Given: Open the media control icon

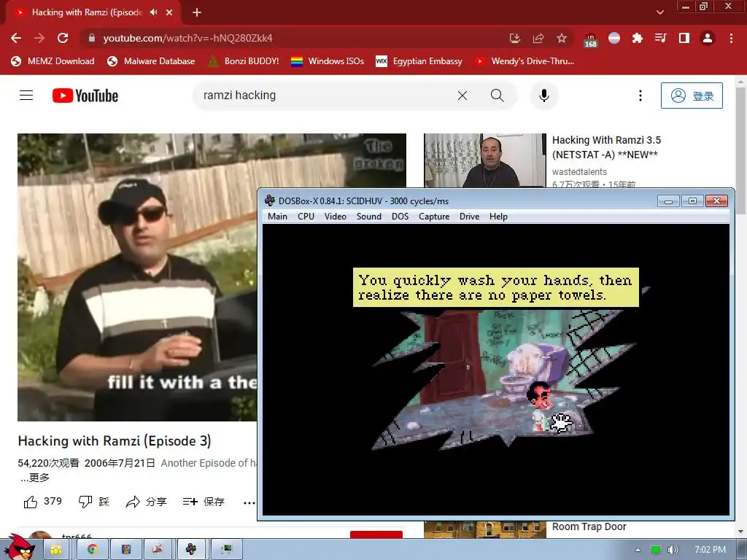Looking at the screenshot, I should pos(660,38).
